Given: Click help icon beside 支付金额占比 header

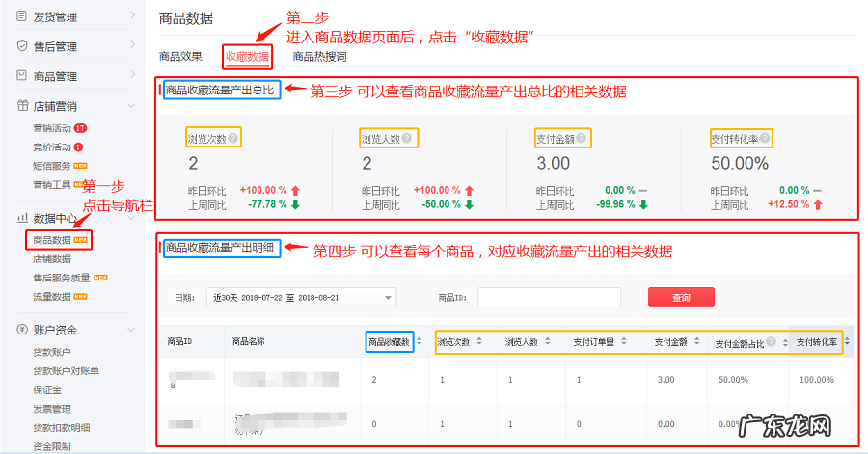Looking at the screenshot, I should [771, 342].
